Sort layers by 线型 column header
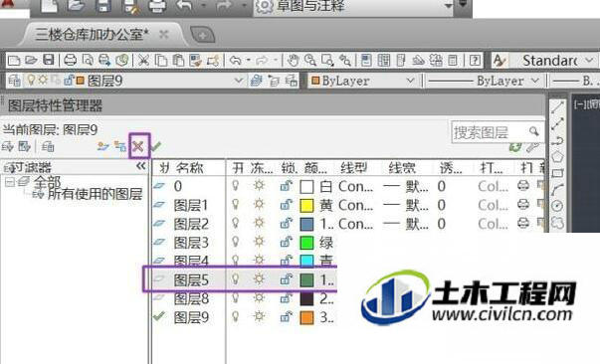 click(353, 167)
